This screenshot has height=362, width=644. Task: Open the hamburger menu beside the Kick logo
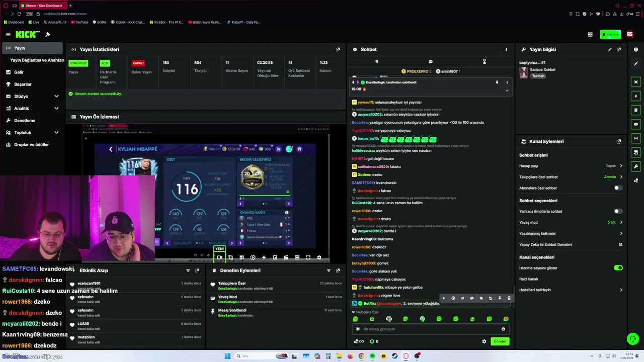pos(8,35)
